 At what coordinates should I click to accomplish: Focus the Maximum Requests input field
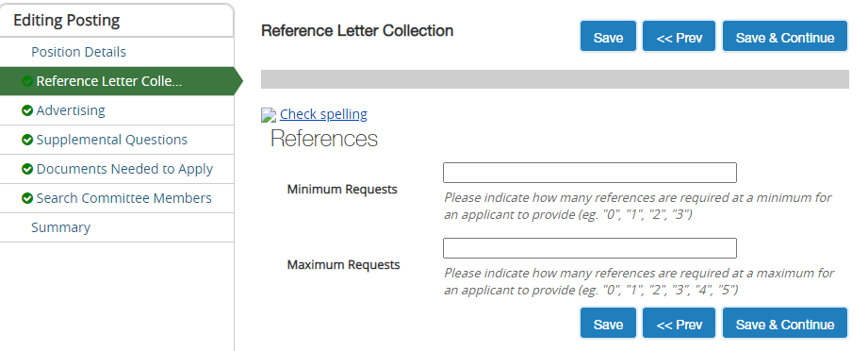pyautogui.click(x=590, y=248)
